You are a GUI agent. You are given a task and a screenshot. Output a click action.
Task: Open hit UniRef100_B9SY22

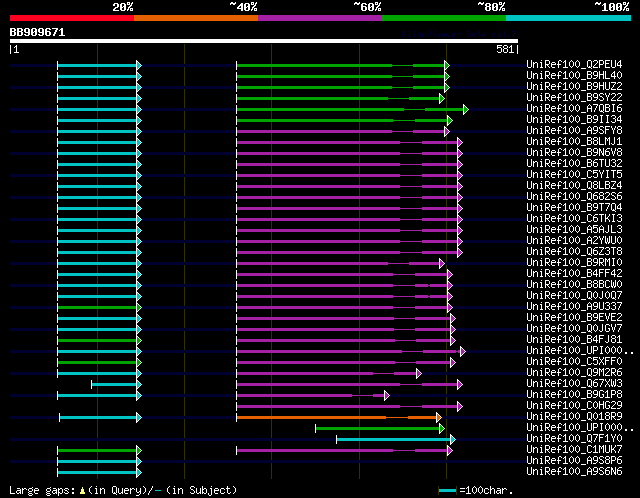(x=574, y=97)
